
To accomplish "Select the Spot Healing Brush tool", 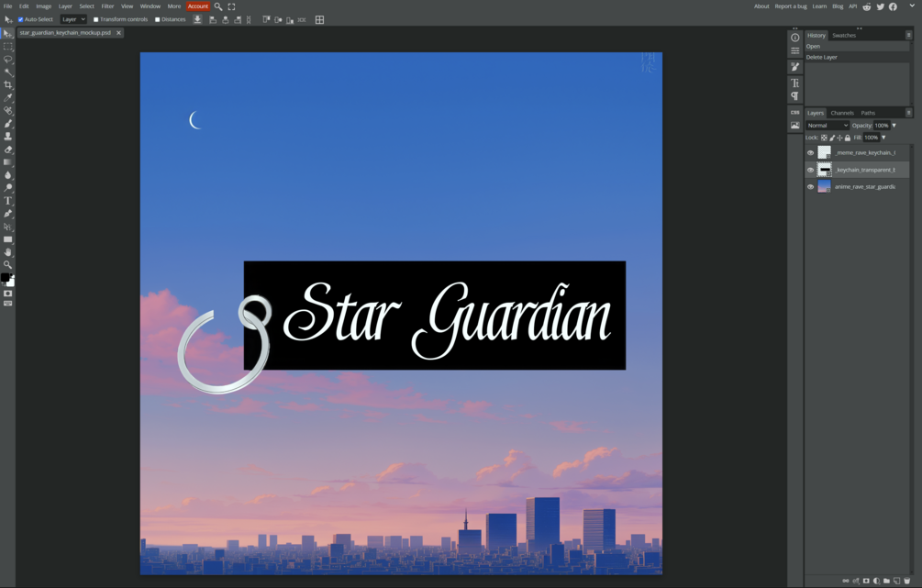I will coord(7,111).
